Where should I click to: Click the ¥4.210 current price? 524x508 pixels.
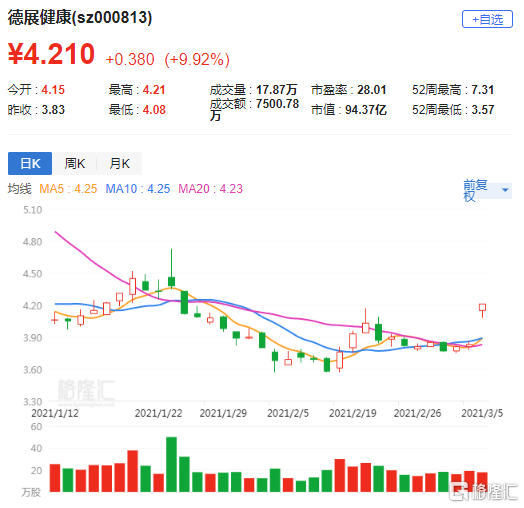click(x=51, y=54)
